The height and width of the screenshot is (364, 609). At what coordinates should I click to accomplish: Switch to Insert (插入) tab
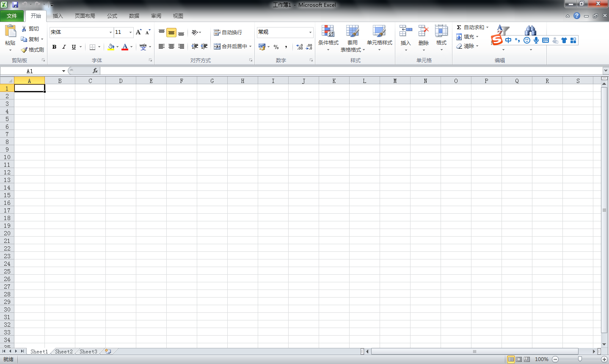click(x=58, y=16)
